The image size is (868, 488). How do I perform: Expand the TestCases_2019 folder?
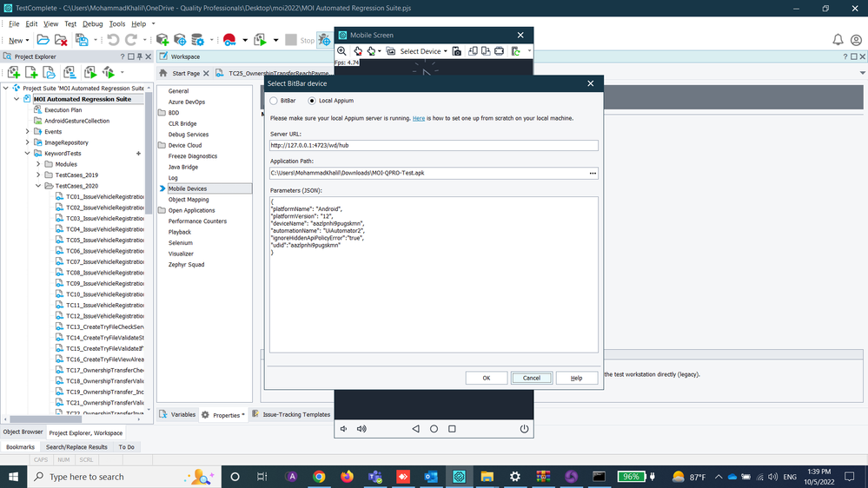coord(38,175)
